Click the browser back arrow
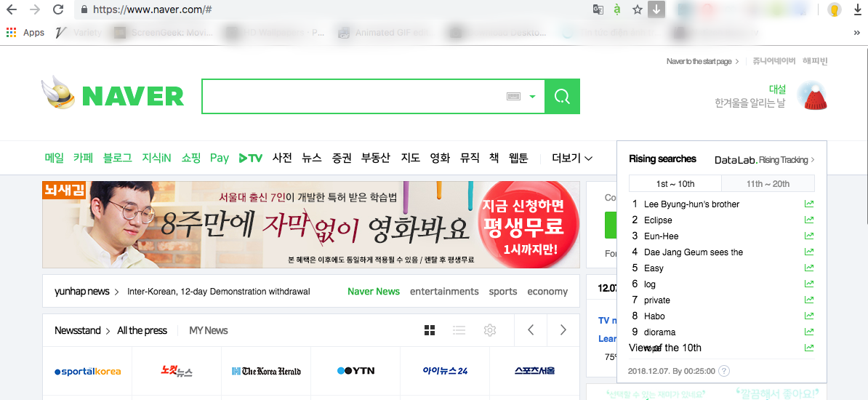This screenshot has height=400, width=868. tap(11, 9)
